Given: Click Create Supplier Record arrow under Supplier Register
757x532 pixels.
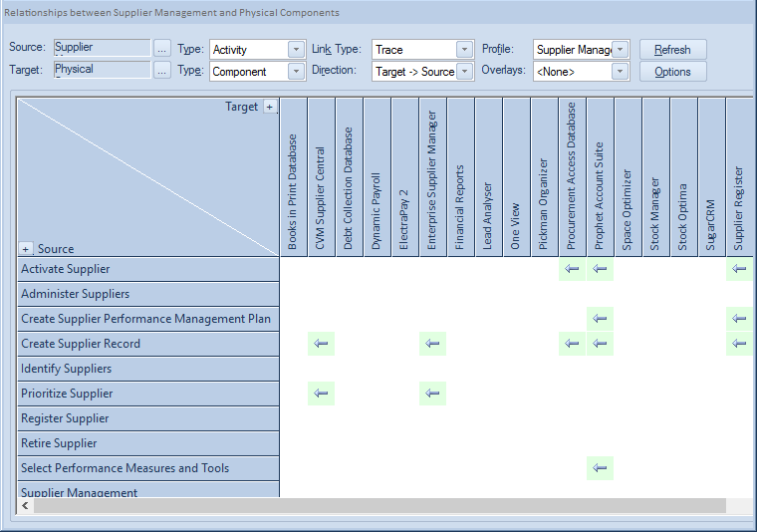Looking at the screenshot, I should tap(739, 344).
